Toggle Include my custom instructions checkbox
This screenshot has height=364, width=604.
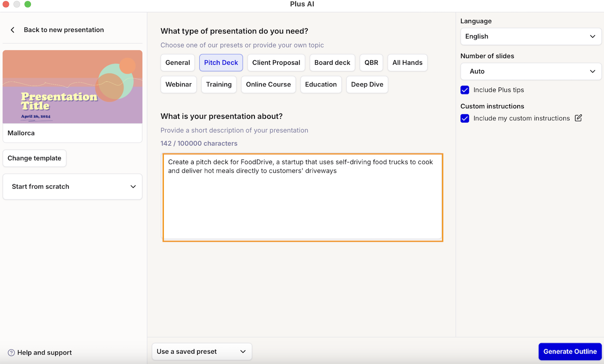click(465, 118)
